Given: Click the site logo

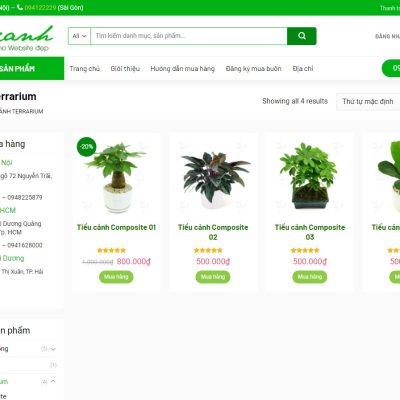Looking at the screenshot, I should click(x=25, y=38).
